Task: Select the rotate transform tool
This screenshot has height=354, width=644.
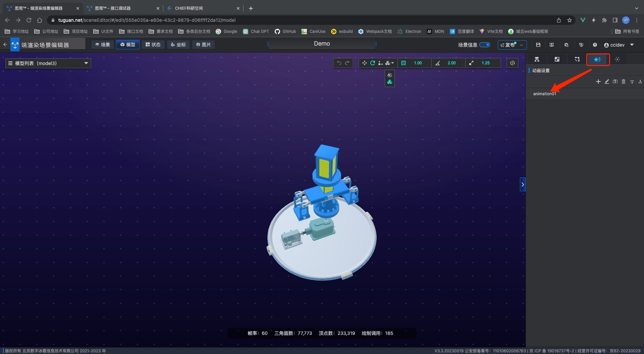Action: coord(372,63)
